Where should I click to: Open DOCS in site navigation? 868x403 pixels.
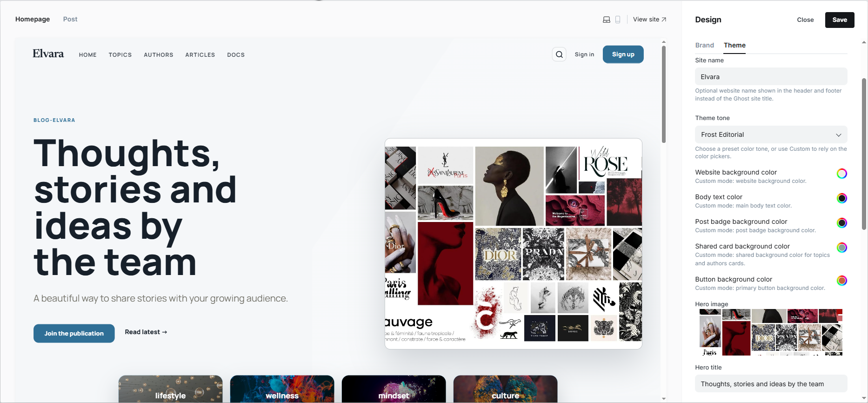pos(236,55)
